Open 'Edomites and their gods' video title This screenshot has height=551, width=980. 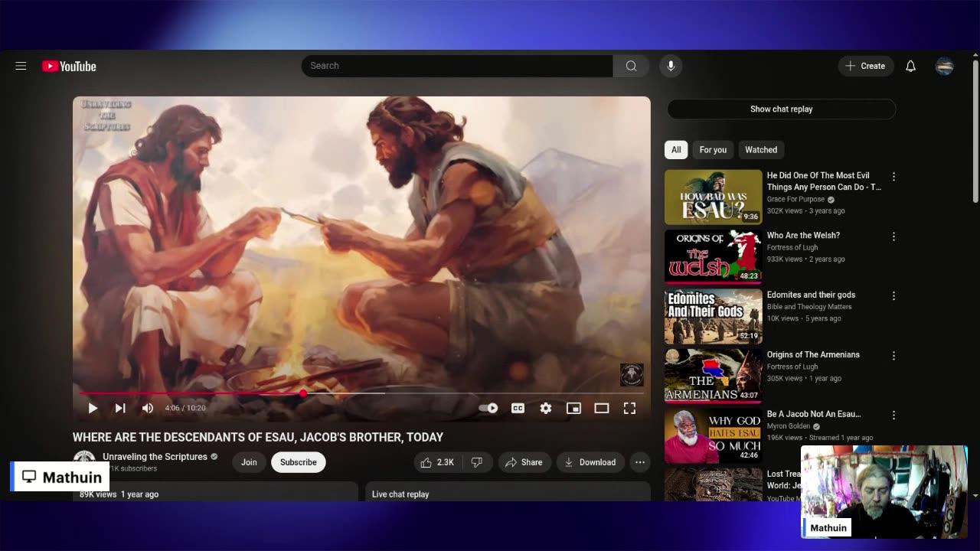coord(811,295)
